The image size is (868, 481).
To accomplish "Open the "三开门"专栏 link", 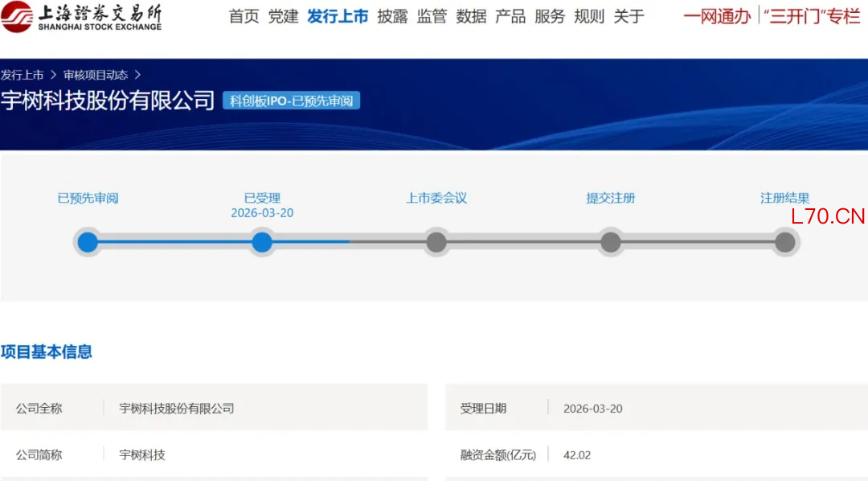I will point(812,17).
